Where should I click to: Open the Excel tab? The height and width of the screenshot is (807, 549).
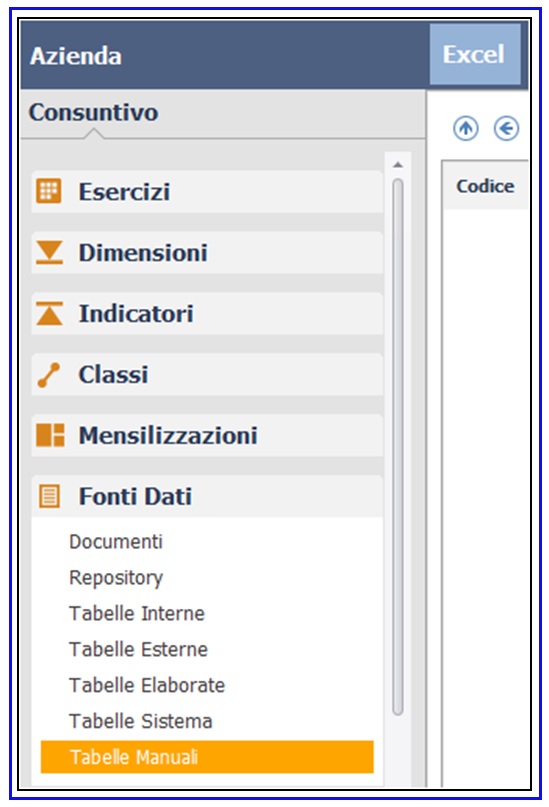(475, 55)
